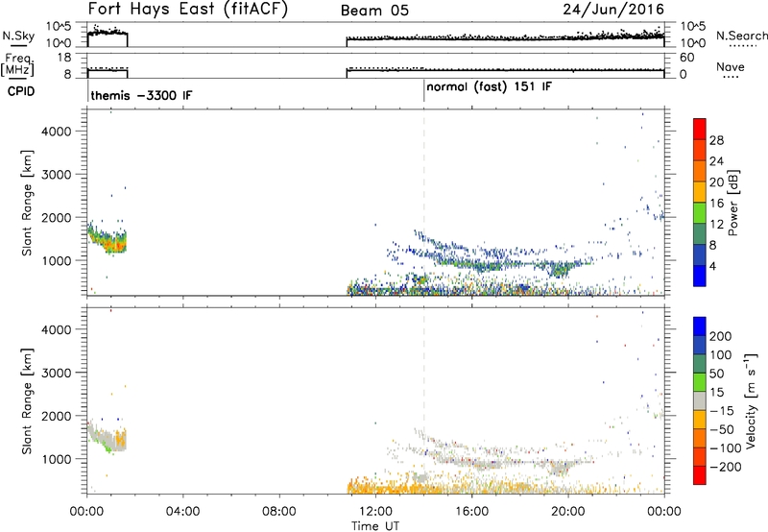Click the vertical dashed CPID marker in the power panel
This screenshot has width=768, height=532.
[424, 203]
